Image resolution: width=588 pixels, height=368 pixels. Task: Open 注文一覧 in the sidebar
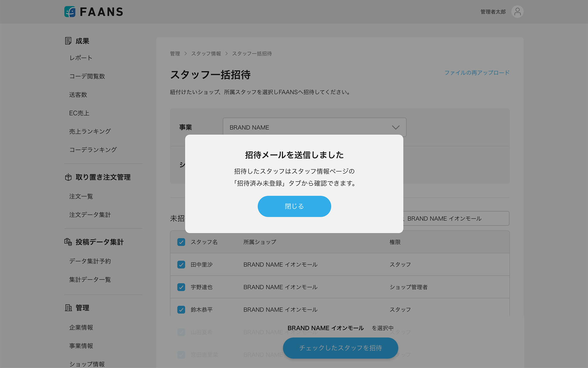(81, 196)
